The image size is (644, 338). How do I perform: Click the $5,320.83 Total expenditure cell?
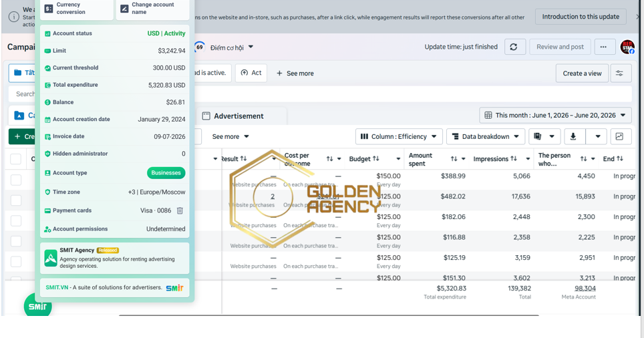pos(445,292)
